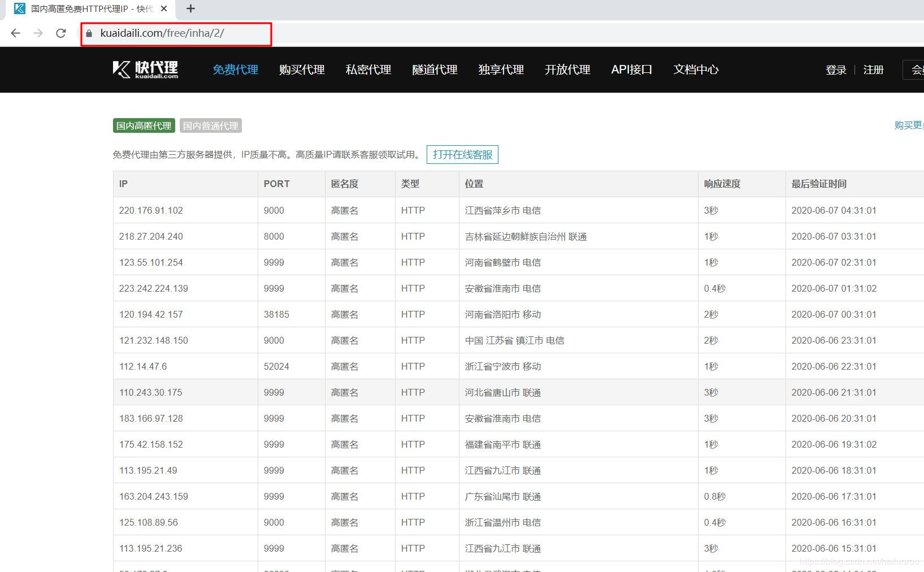Select IP address 110.243.30.175
The height and width of the screenshot is (572, 924).
tap(151, 392)
